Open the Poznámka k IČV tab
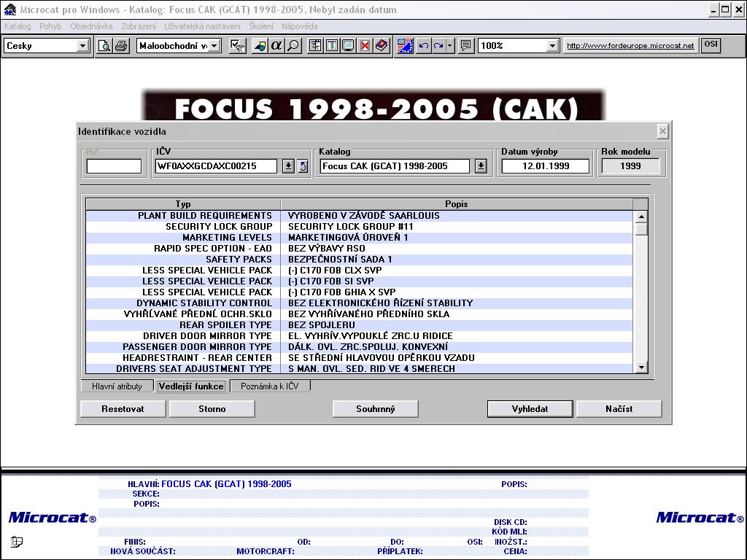Viewport: 747px width, 560px height. [x=269, y=386]
